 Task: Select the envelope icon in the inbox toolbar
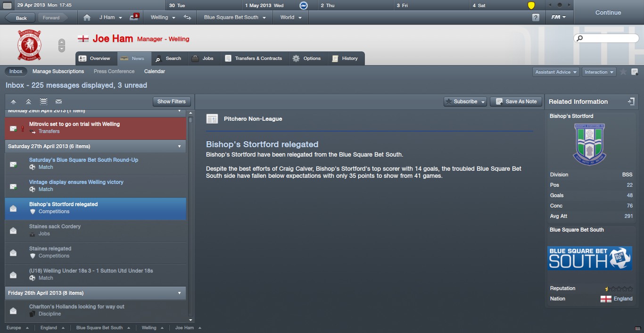pos(58,101)
